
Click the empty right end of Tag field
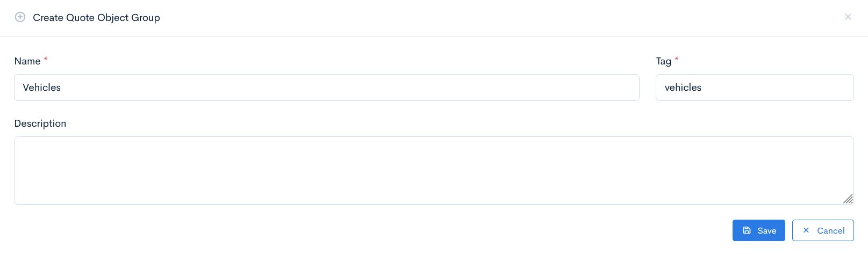822,88
